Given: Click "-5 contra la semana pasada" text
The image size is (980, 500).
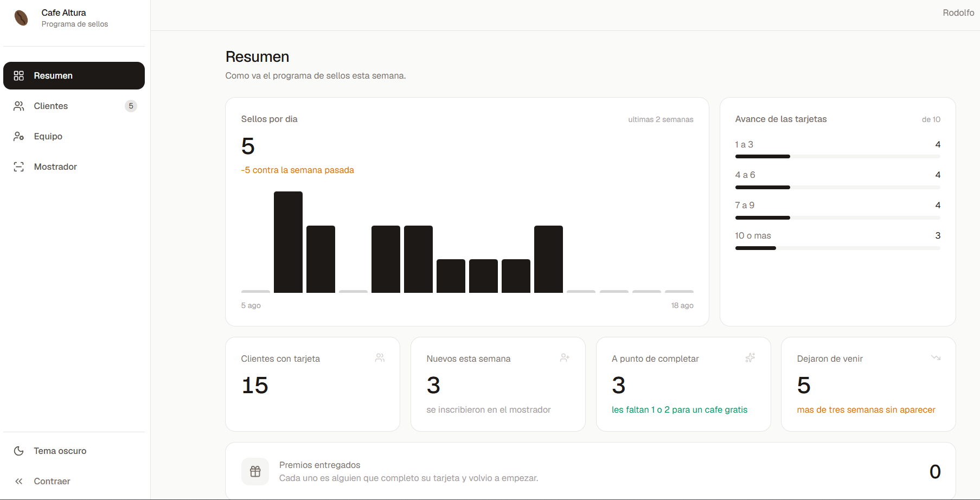Looking at the screenshot, I should tap(297, 170).
